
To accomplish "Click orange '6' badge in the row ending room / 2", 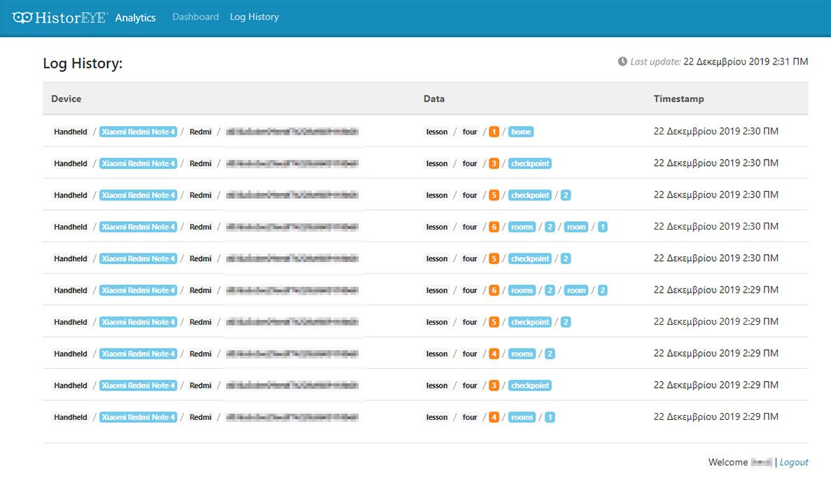I will pos(494,290).
